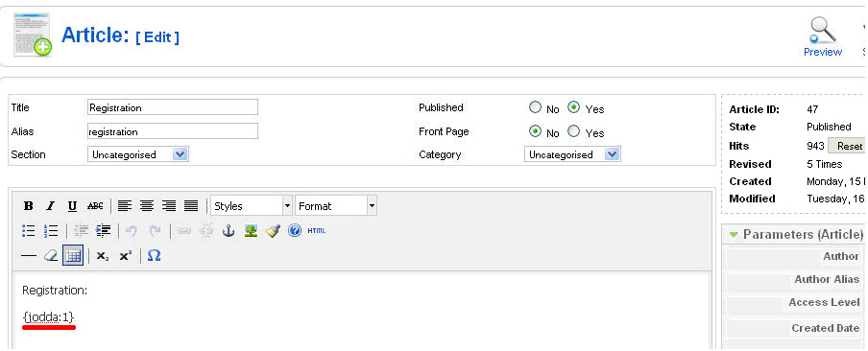The height and width of the screenshot is (351, 868).
Task: Edit HTML source code
Action: click(317, 230)
